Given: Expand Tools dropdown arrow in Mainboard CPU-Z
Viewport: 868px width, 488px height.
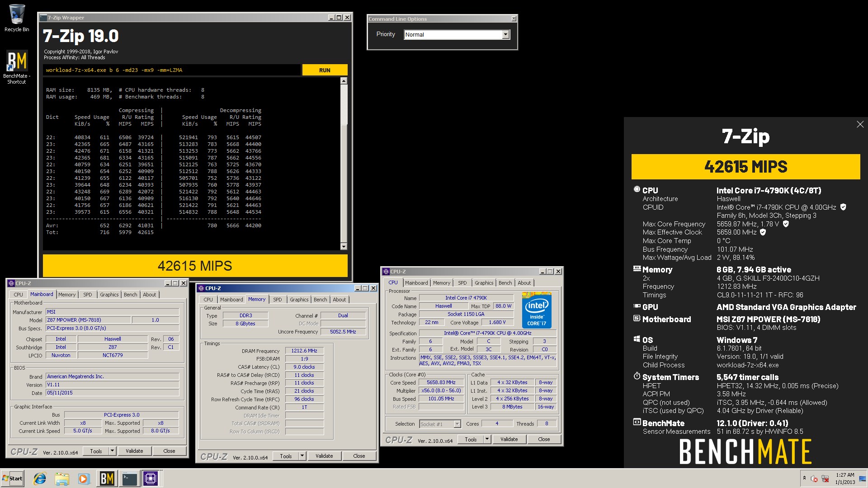Looking at the screenshot, I should pos(113,451).
